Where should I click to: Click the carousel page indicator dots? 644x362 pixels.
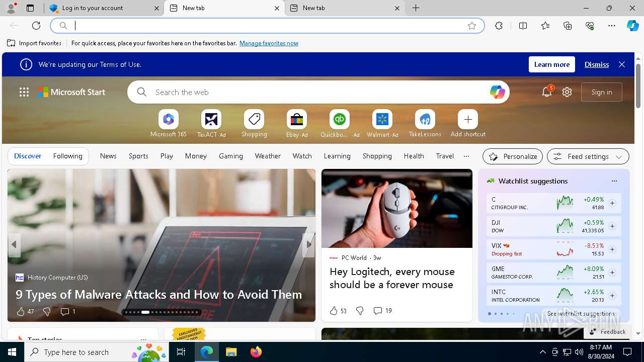pos(162,312)
